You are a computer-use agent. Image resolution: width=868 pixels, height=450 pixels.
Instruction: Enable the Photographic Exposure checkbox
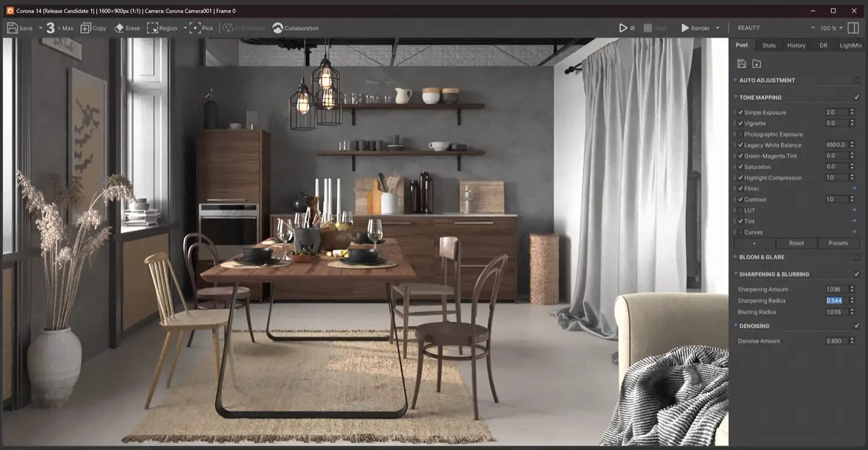coord(740,135)
